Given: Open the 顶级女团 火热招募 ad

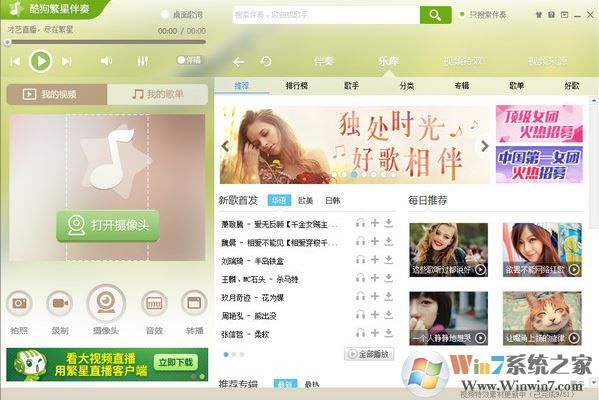Looking at the screenshot, I should pyautogui.click(x=539, y=124).
